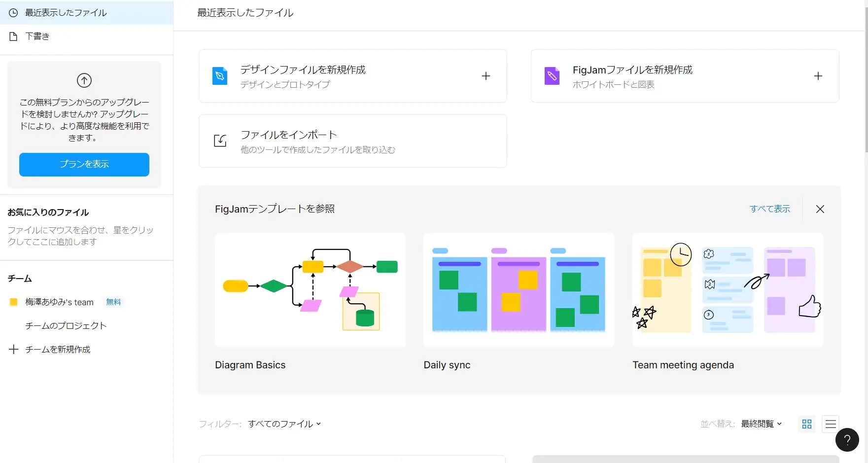Open the Diagram Basics template thumbnail
This screenshot has height=463, width=868.
[311, 290]
